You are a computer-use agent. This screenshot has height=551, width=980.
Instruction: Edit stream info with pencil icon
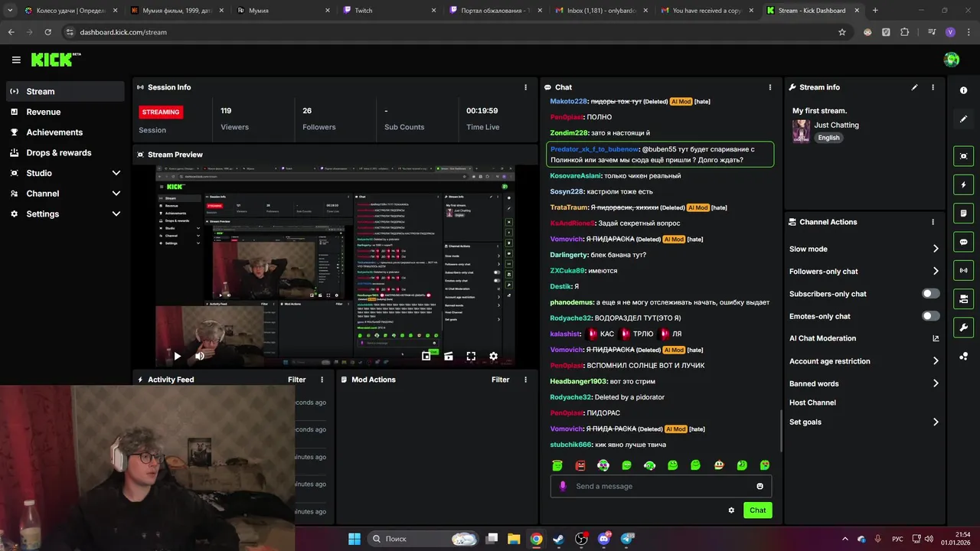(x=914, y=87)
